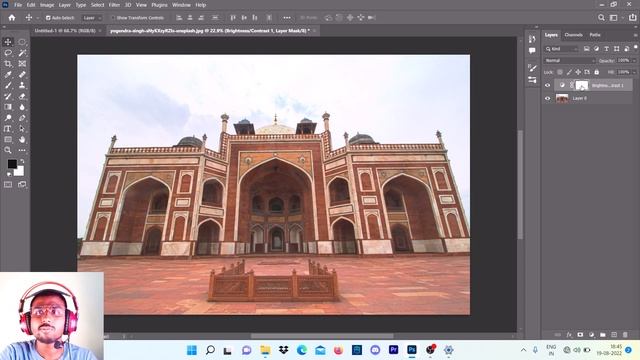Switch to the Paths tab

coord(595,35)
